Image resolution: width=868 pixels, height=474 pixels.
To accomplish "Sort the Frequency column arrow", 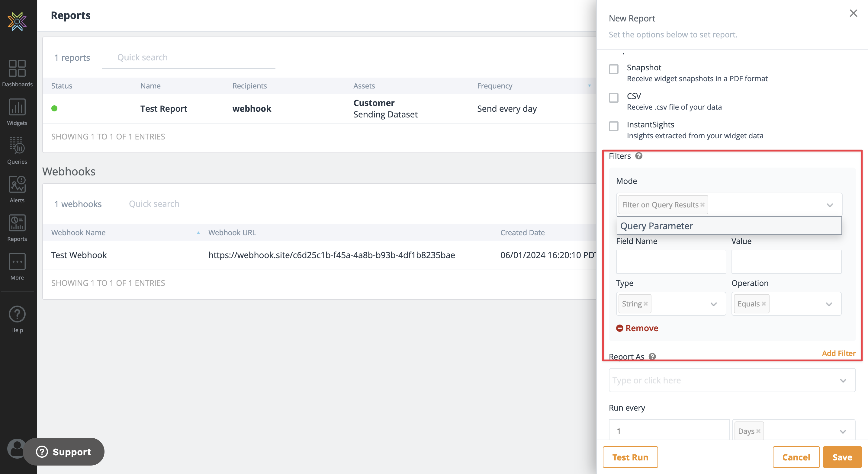I will 589,85.
